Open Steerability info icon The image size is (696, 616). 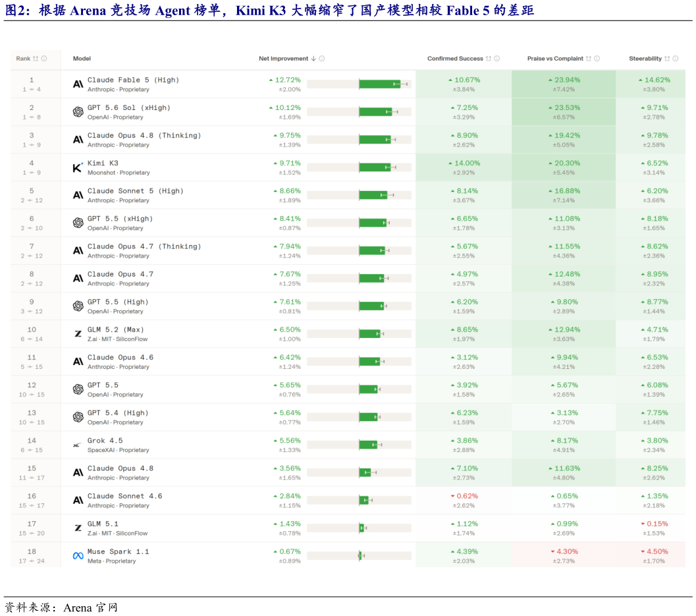675,59
